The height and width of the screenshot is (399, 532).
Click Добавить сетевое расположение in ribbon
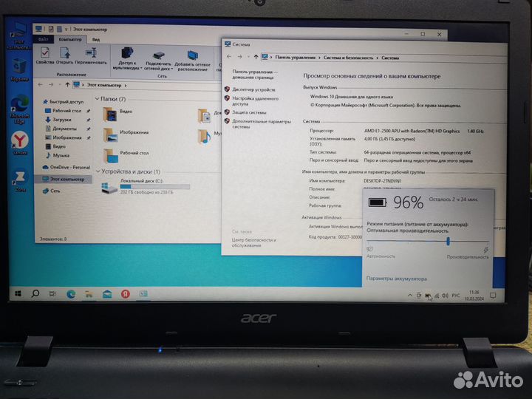(192, 61)
